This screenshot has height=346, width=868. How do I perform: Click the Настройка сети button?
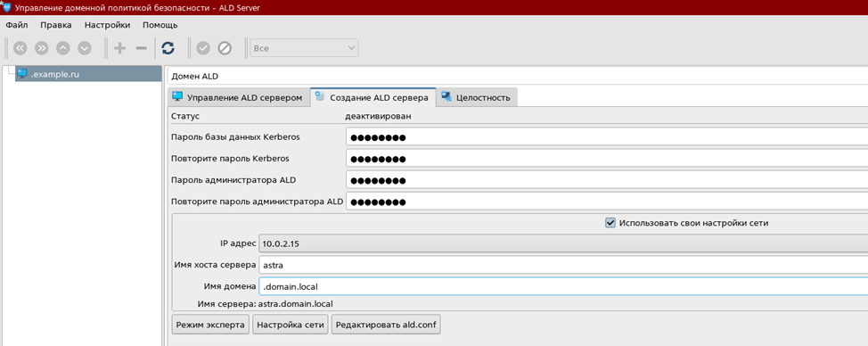pos(291,325)
